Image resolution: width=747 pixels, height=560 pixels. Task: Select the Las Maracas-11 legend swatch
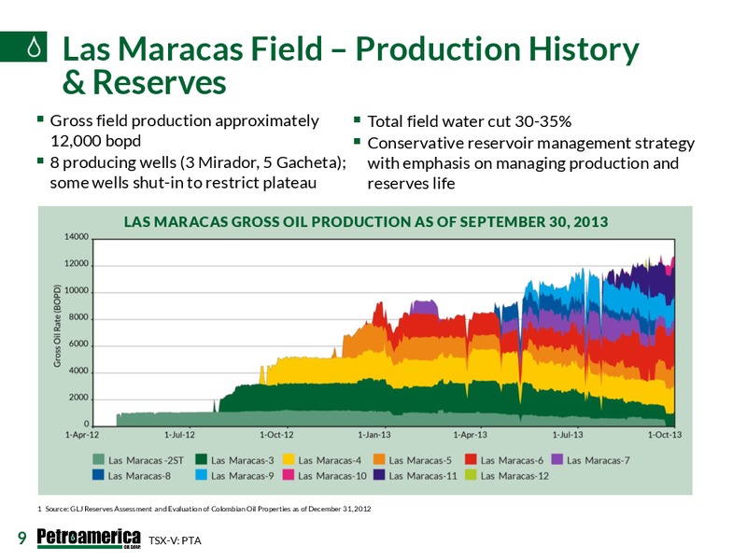tap(379, 475)
